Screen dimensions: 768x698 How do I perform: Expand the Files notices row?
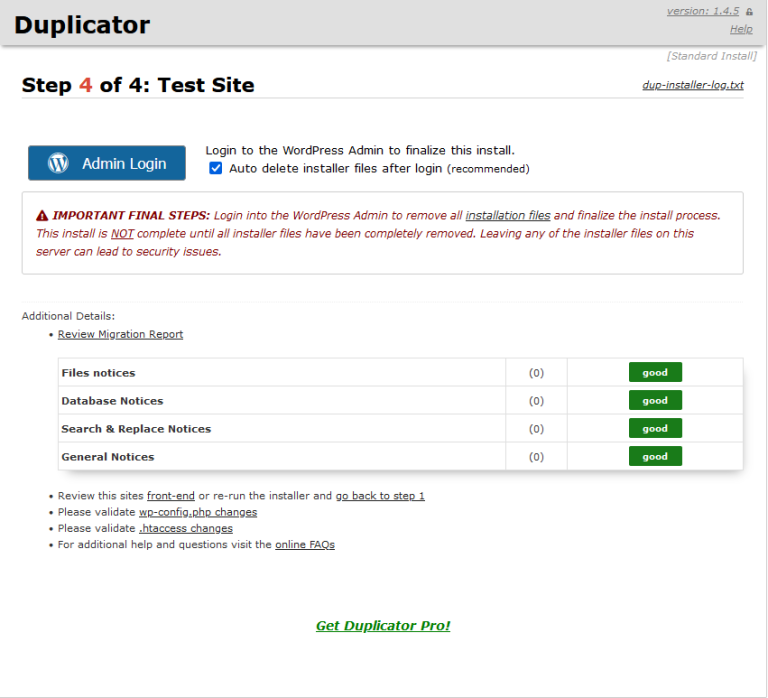click(x=98, y=373)
